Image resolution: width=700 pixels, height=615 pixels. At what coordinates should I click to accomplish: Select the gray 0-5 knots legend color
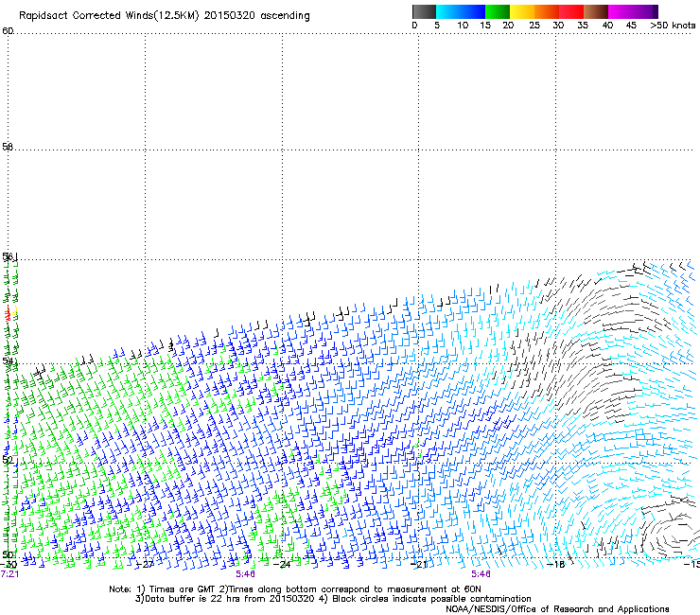tap(424, 11)
